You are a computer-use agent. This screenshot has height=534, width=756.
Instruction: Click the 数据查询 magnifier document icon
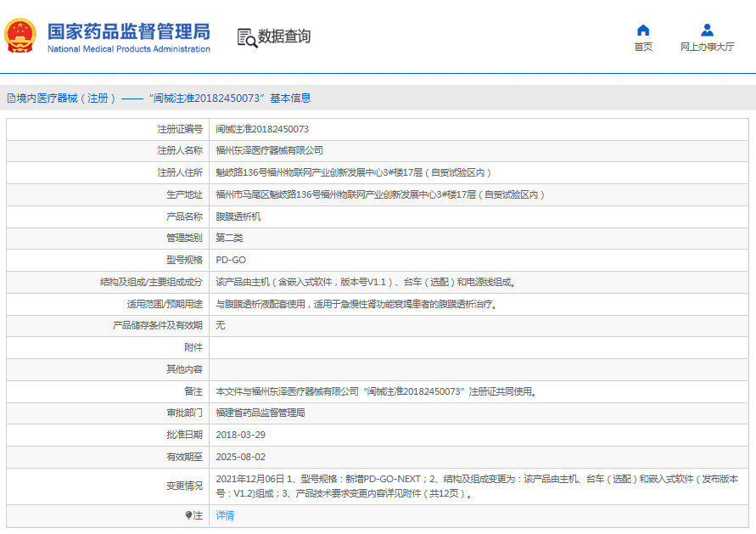click(x=246, y=37)
